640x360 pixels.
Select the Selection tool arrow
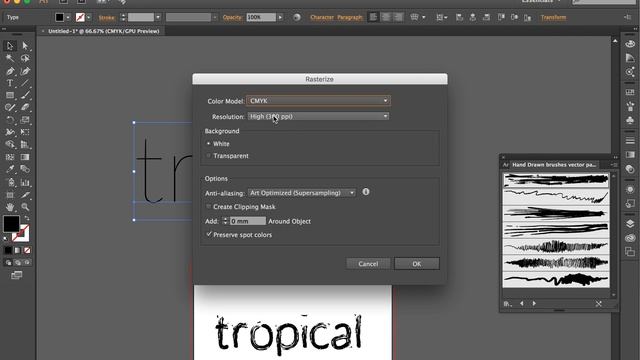click(10, 46)
